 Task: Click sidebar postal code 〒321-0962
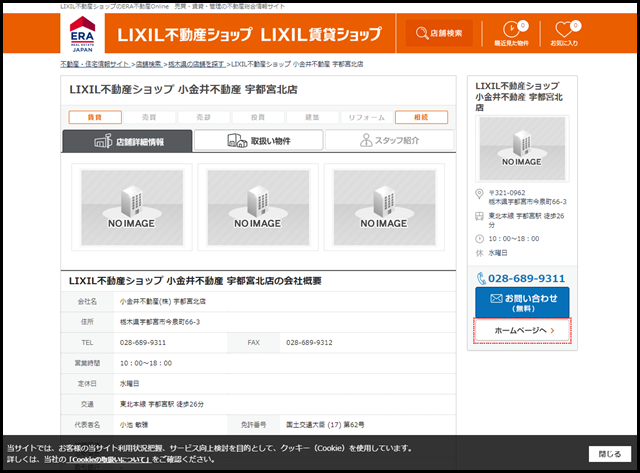(507, 193)
